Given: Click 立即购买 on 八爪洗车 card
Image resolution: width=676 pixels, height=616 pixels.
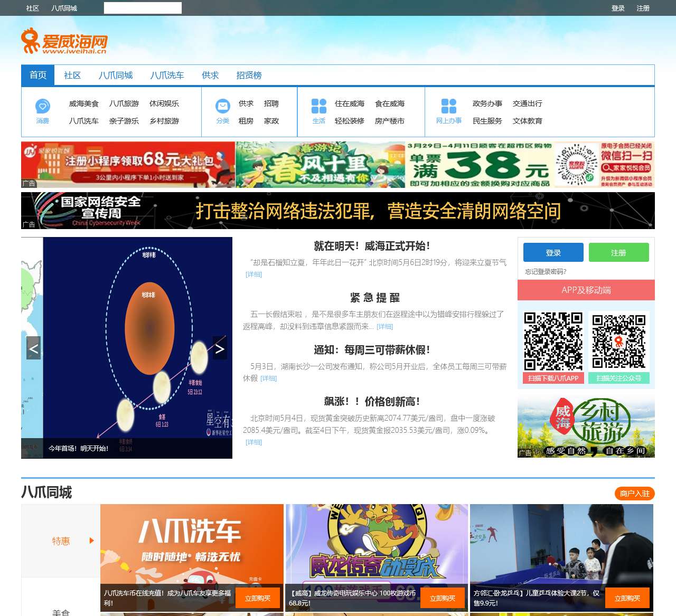Looking at the screenshot, I should click(258, 598).
